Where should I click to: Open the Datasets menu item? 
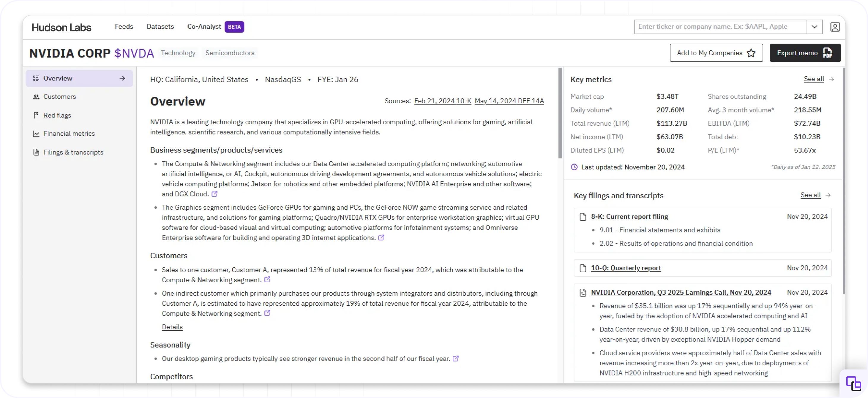point(160,27)
